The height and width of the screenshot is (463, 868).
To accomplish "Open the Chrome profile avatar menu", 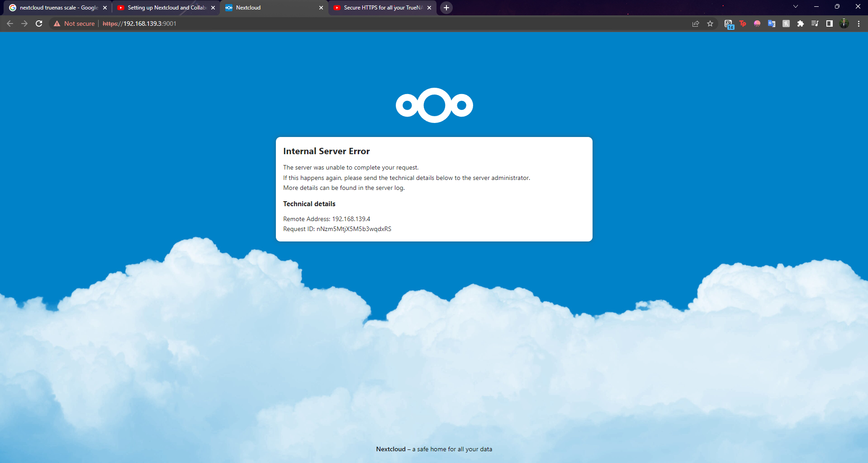I will click(x=844, y=24).
